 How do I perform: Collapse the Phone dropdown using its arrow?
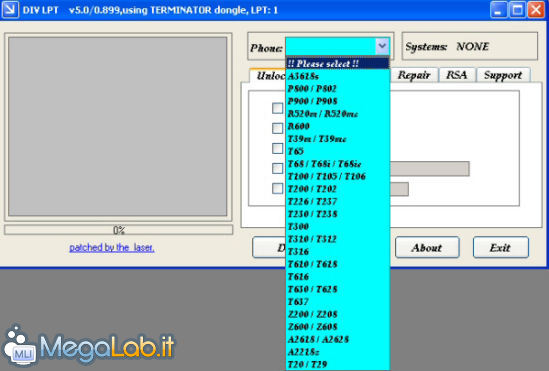[382, 46]
